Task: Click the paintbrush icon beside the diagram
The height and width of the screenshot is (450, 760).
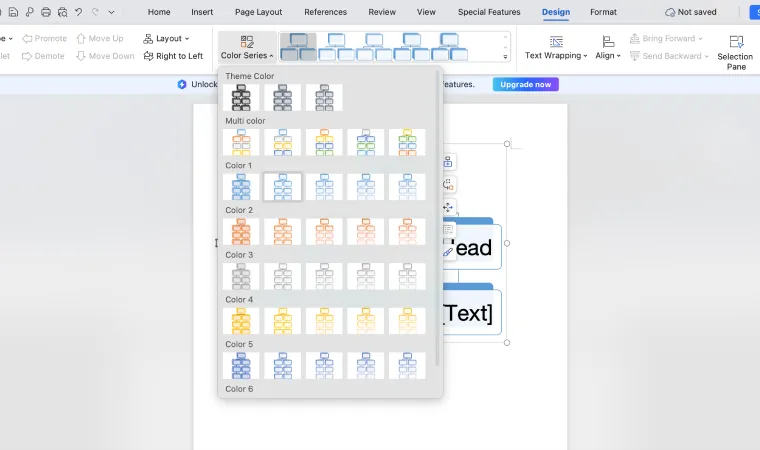Action: point(448,252)
